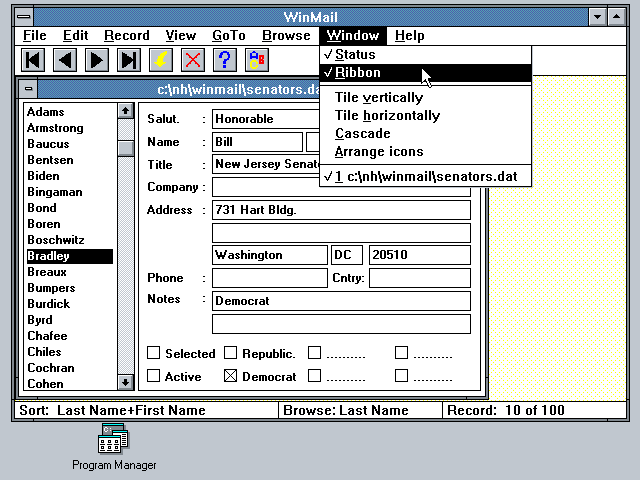Open senators.dat child window control box
Viewport: 640px width, 480px height.
coord(29,89)
